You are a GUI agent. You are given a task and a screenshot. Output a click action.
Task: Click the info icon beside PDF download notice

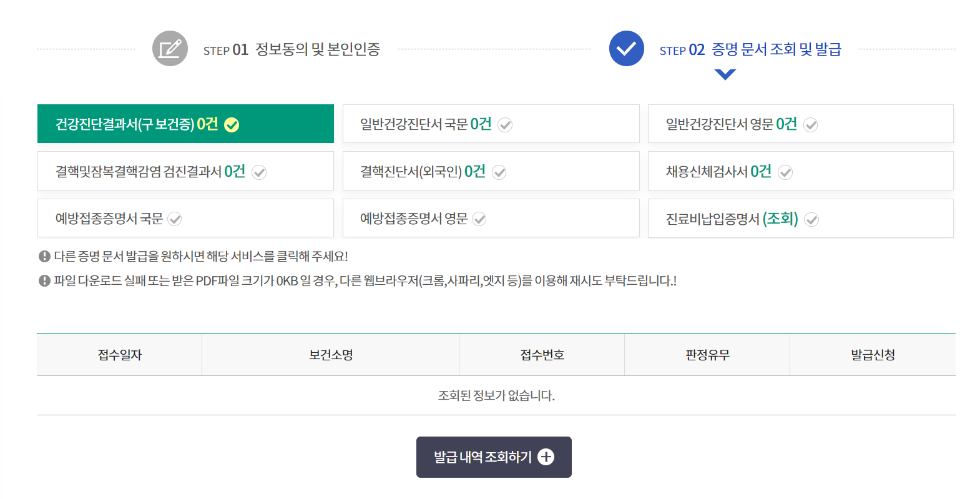coord(43,281)
